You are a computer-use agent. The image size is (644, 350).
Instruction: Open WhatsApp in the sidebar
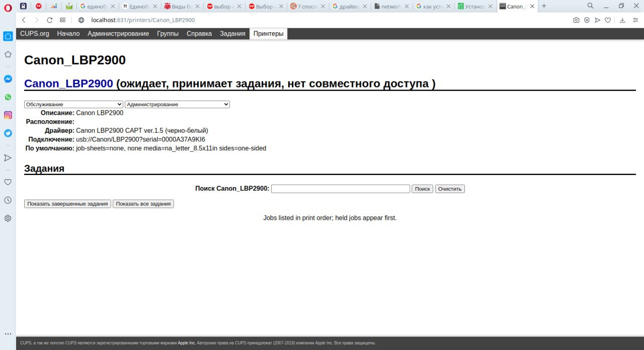[8, 97]
